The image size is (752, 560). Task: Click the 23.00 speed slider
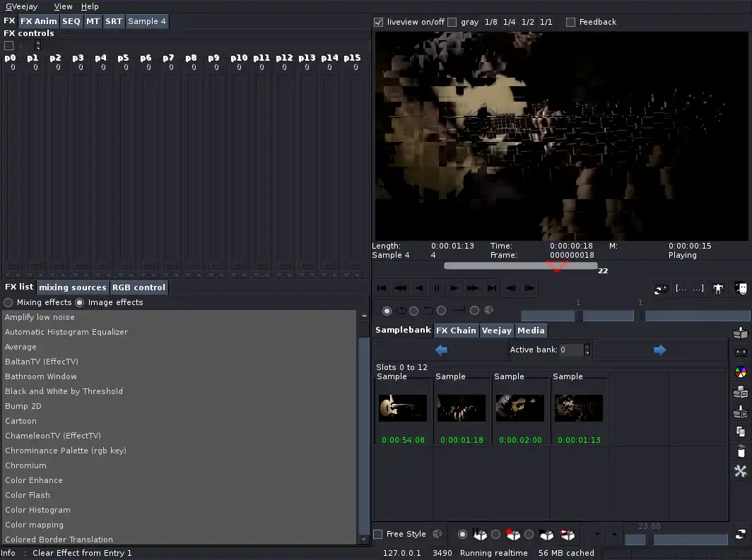pos(676,540)
